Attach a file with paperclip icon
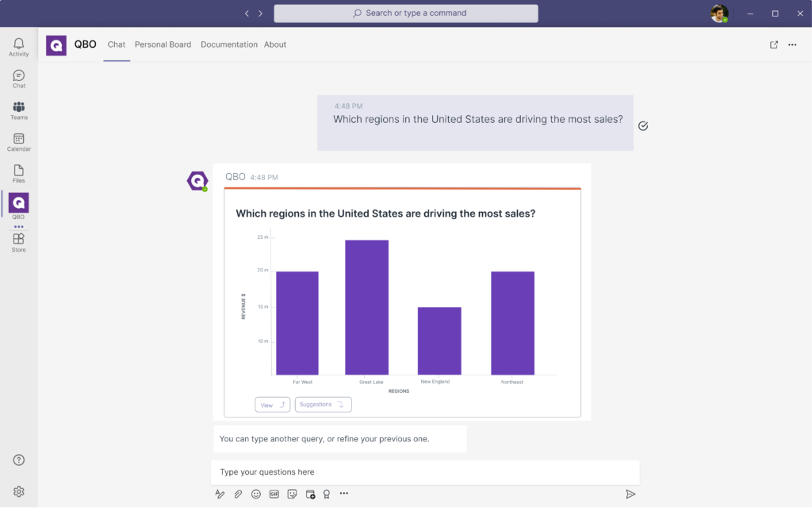The width and height of the screenshot is (812, 508). click(x=238, y=494)
